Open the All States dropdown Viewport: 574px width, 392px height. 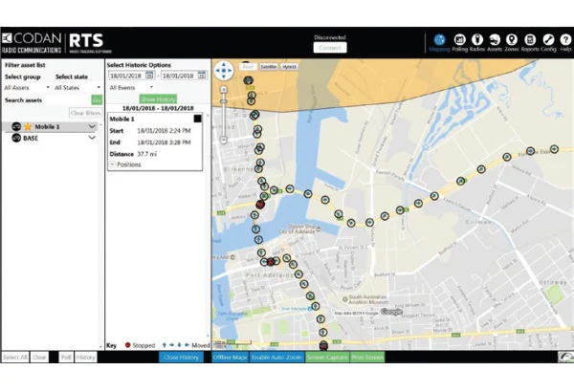[77, 87]
